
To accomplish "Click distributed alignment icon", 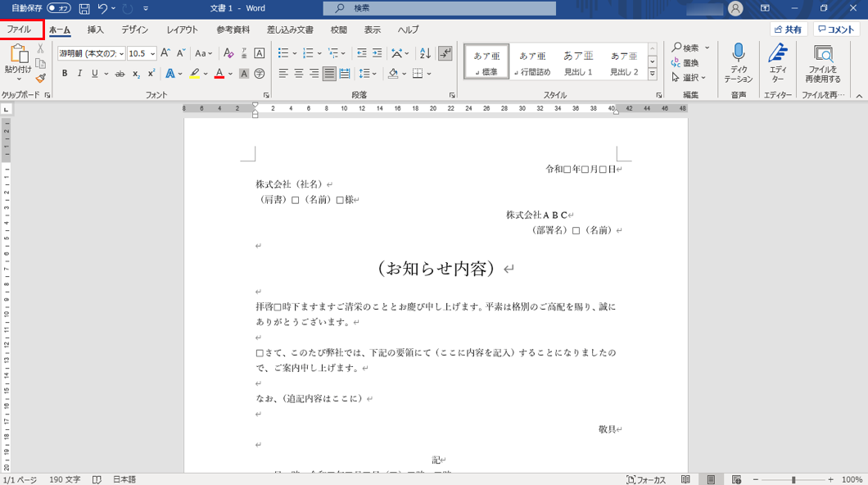I will tap(344, 74).
